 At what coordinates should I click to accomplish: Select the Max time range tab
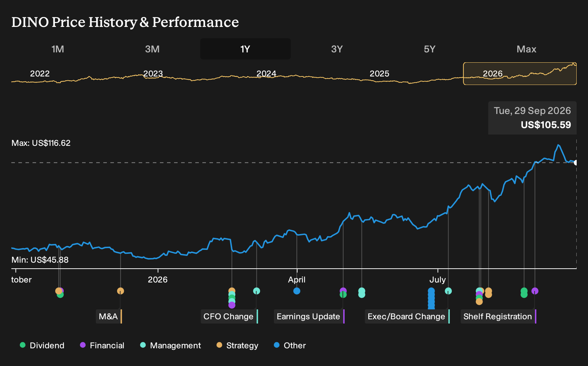pos(526,49)
